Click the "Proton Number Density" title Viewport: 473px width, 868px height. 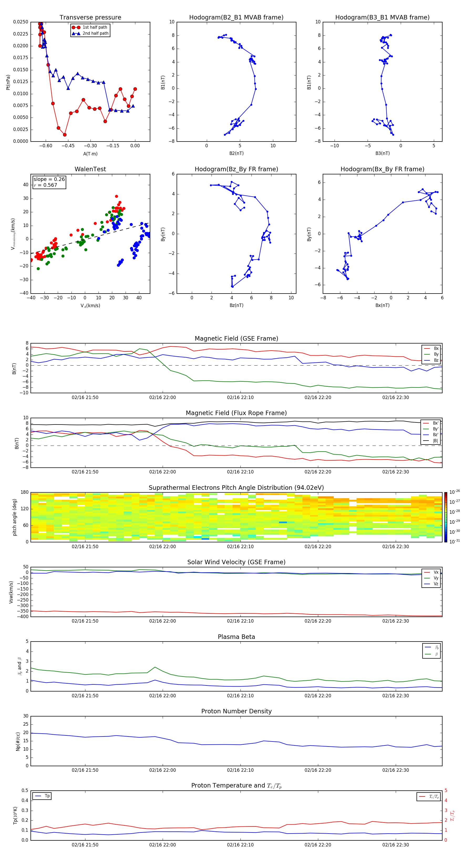tap(236, 711)
